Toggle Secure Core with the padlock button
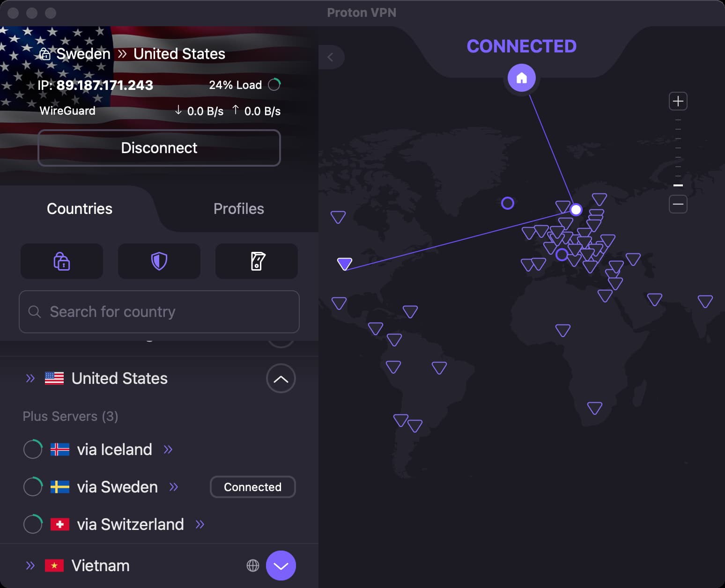Image resolution: width=725 pixels, height=588 pixels. pyautogui.click(x=62, y=261)
